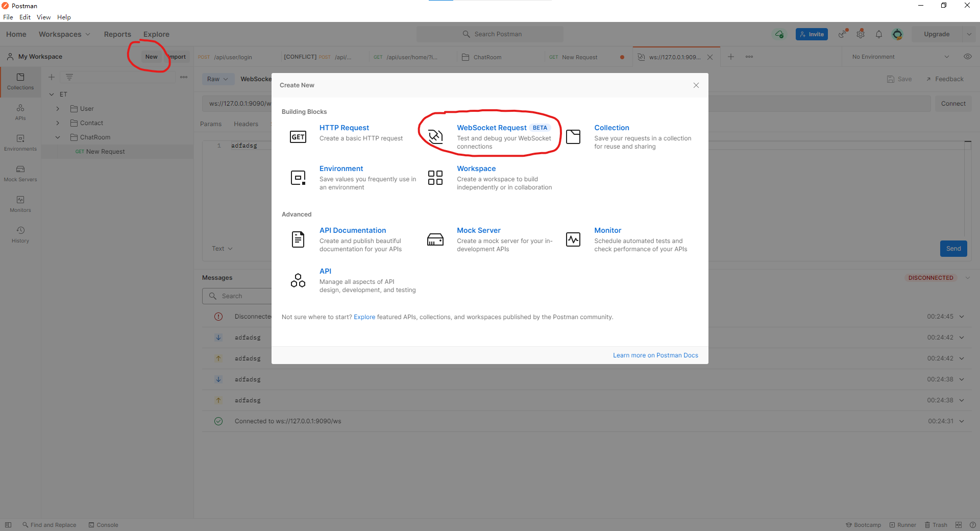Select New Request in ChatRoom folder

(117, 152)
